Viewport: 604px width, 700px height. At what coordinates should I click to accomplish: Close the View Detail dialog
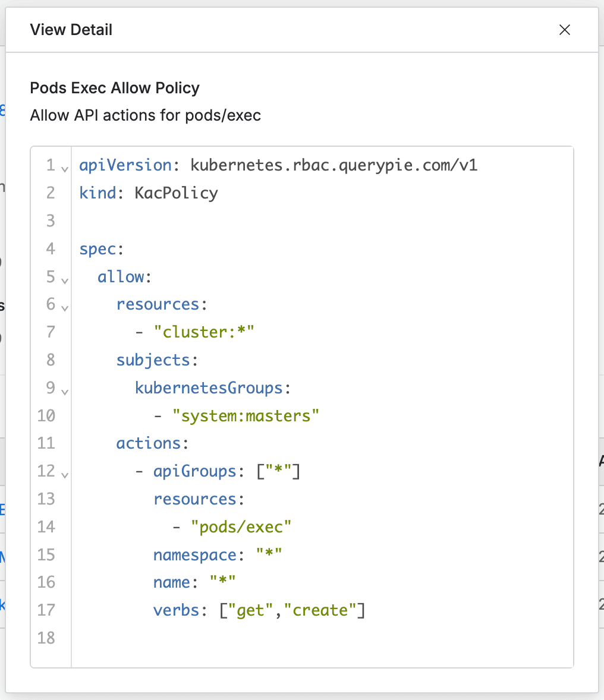[x=564, y=30]
